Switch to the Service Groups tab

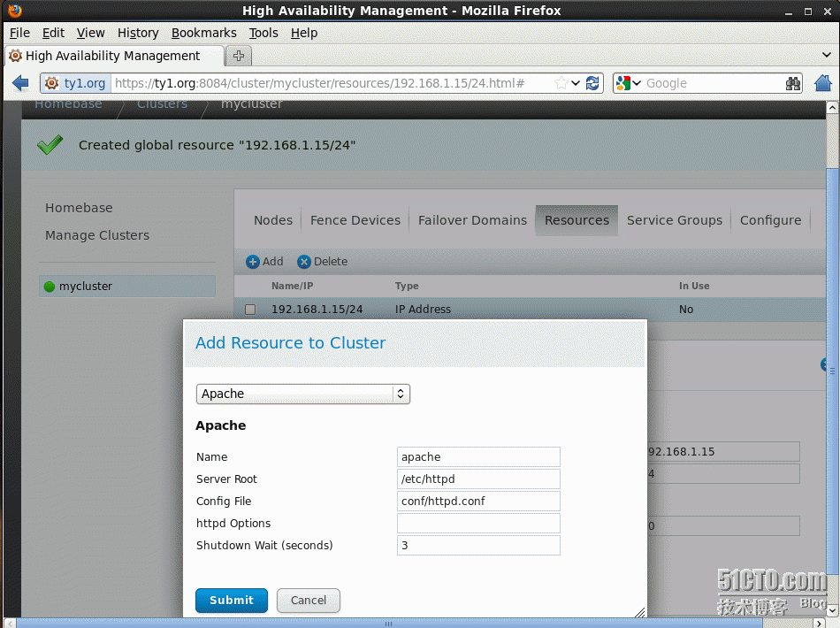(675, 220)
